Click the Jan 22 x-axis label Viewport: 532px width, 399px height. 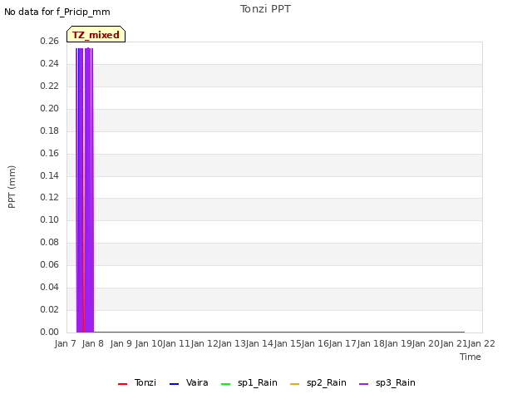pos(481,343)
